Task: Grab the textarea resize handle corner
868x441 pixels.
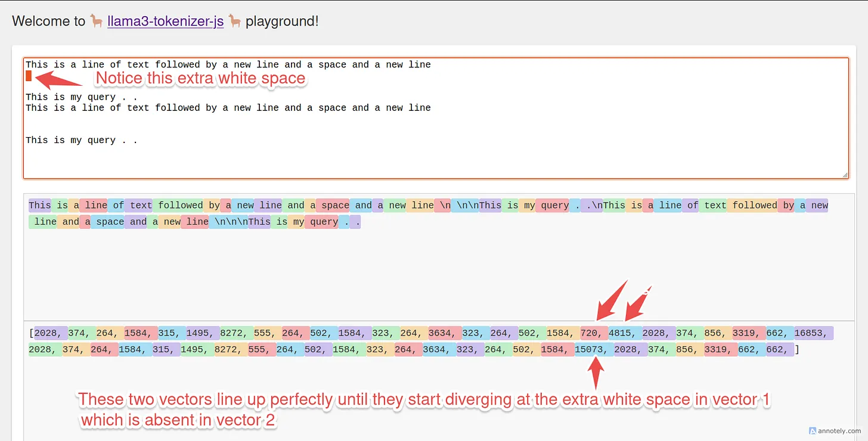Action: 845,175
